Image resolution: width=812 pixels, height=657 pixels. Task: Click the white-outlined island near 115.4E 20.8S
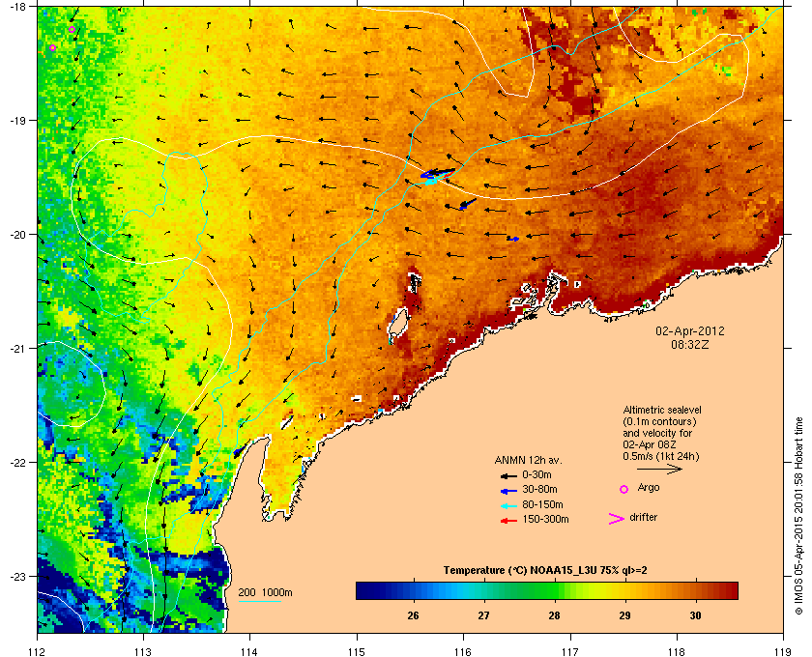[398, 324]
